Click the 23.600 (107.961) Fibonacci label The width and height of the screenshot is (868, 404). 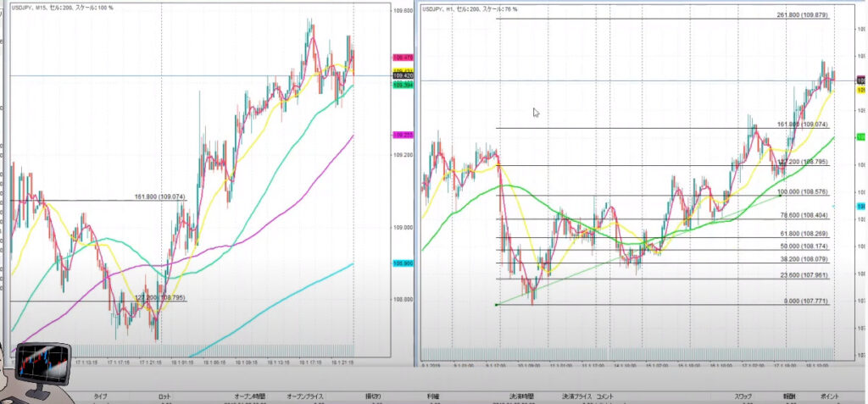(x=804, y=275)
